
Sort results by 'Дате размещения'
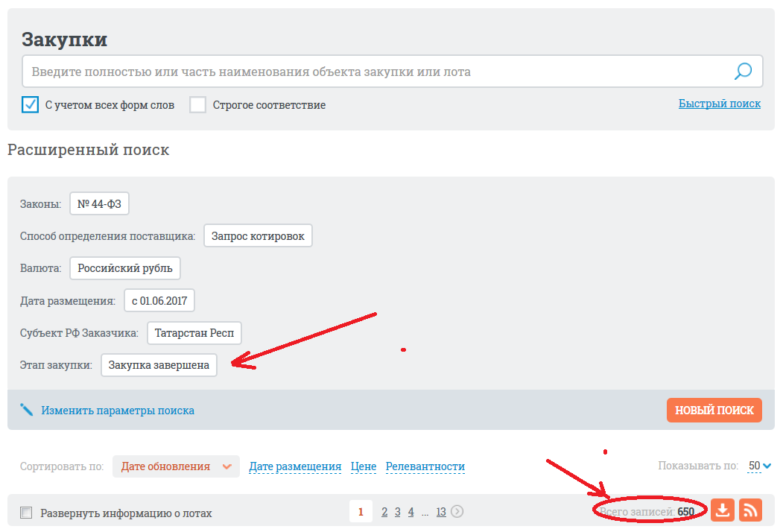(x=295, y=466)
